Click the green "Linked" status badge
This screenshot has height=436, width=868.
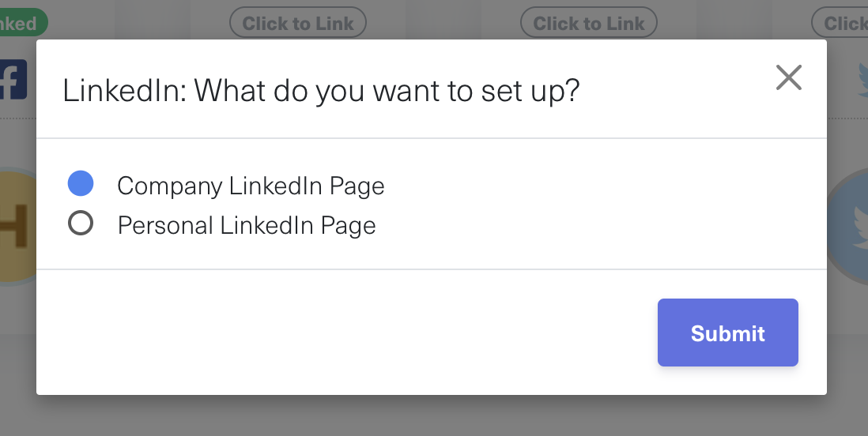click(x=21, y=23)
